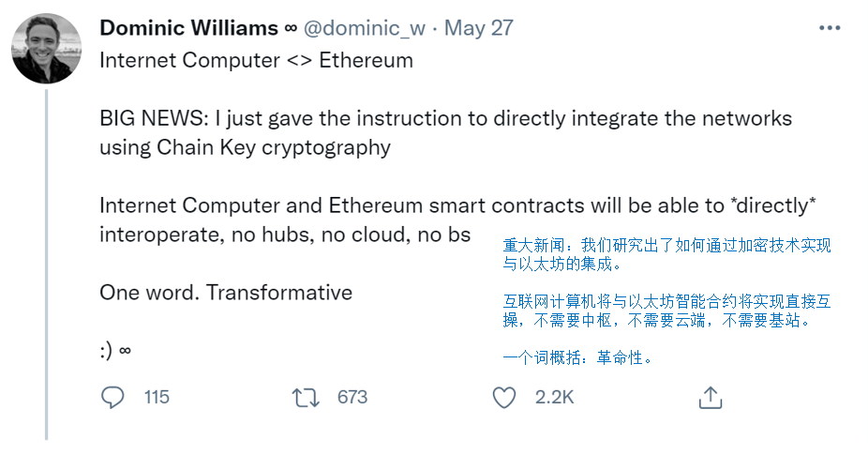Image resolution: width=868 pixels, height=470 pixels.
Task: Open Dominic Williams profile avatar
Action: (x=47, y=49)
